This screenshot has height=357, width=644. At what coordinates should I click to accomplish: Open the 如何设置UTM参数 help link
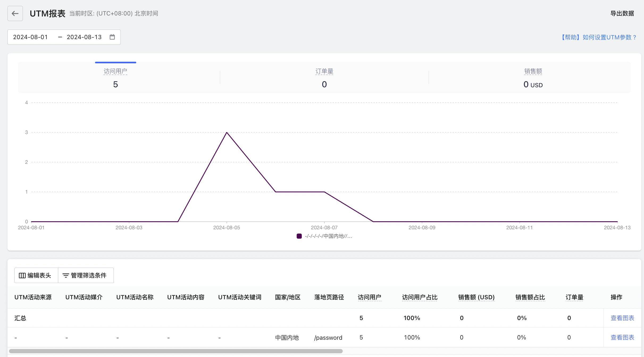[597, 37]
